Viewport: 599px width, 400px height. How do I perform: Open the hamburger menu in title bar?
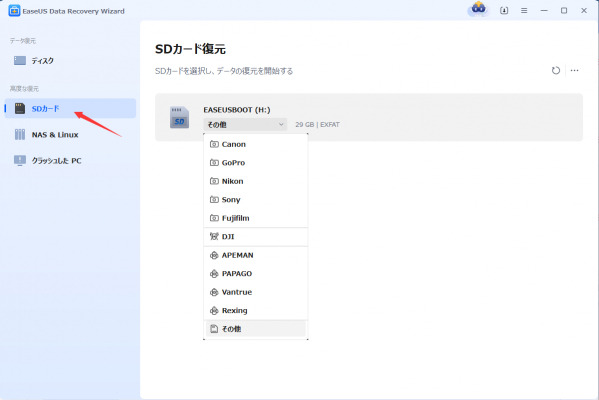pyautogui.click(x=524, y=11)
